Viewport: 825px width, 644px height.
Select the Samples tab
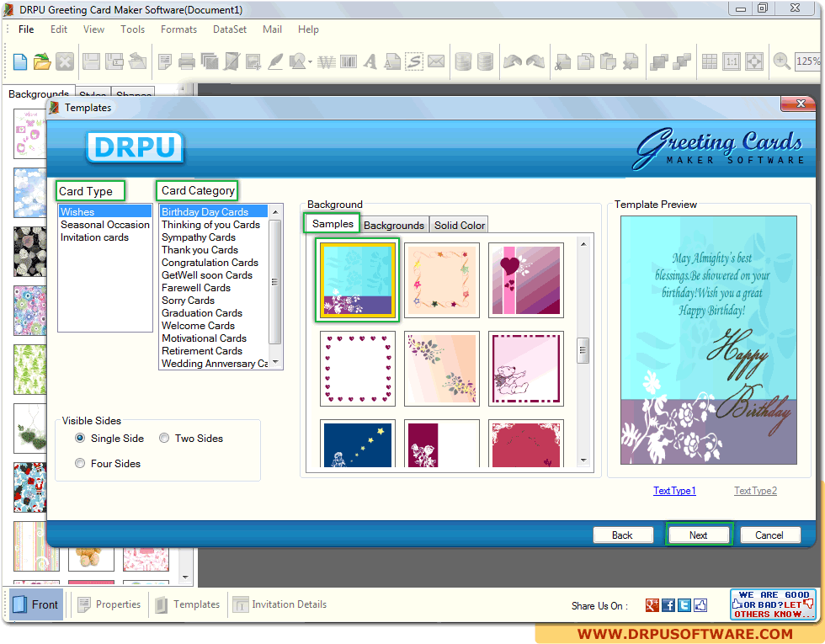pos(333,224)
